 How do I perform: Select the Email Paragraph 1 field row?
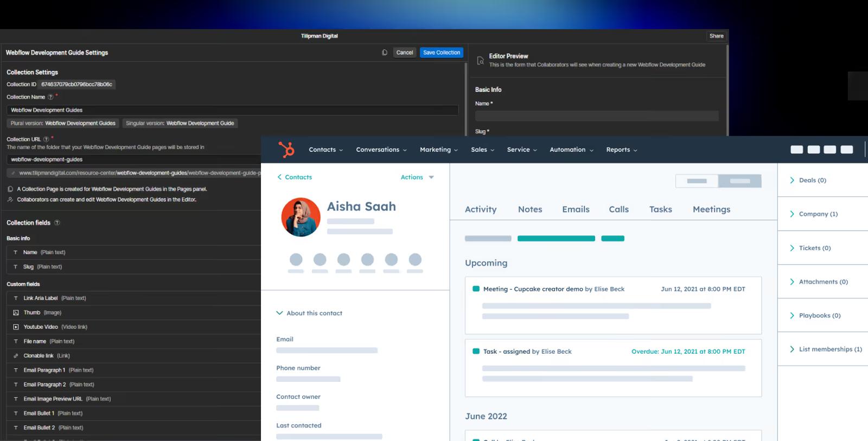[x=133, y=370]
